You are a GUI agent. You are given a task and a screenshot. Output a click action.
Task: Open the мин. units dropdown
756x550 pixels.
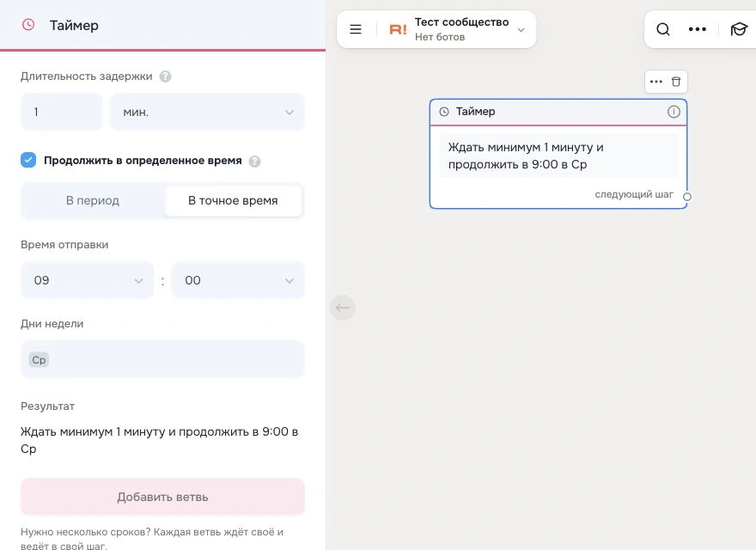tap(207, 112)
